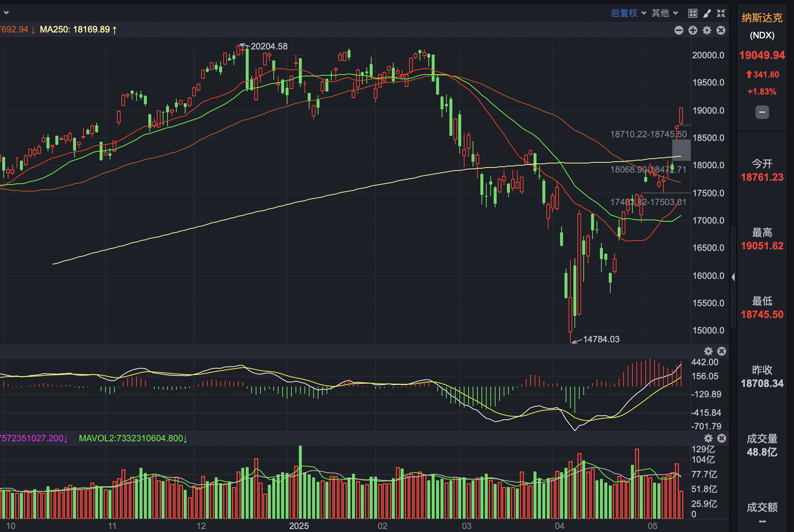Open volume panel settings gear
Image resolution: width=794 pixels, height=532 pixels.
[708, 438]
